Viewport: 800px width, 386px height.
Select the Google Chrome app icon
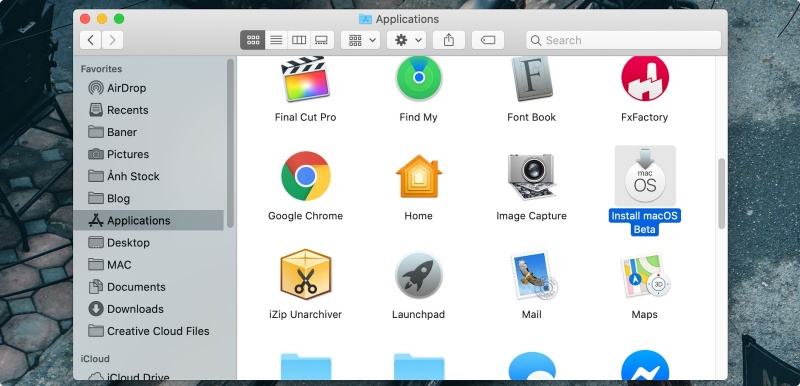[x=305, y=176]
